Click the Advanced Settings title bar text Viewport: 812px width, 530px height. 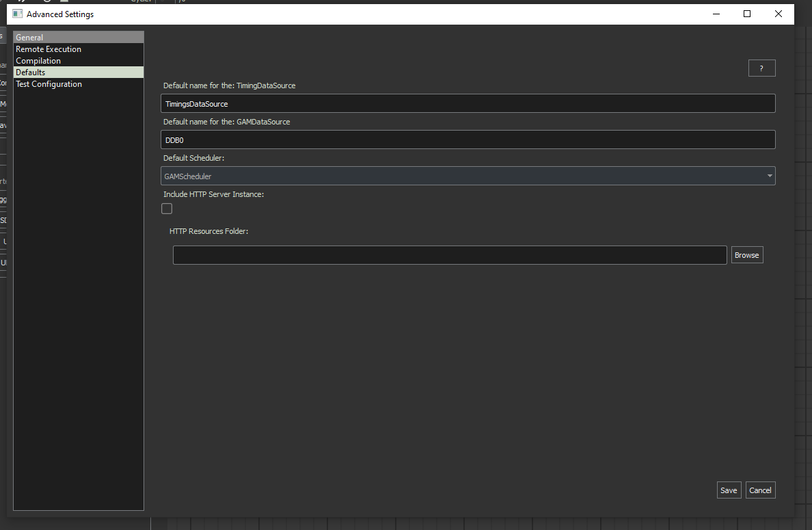point(60,14)
